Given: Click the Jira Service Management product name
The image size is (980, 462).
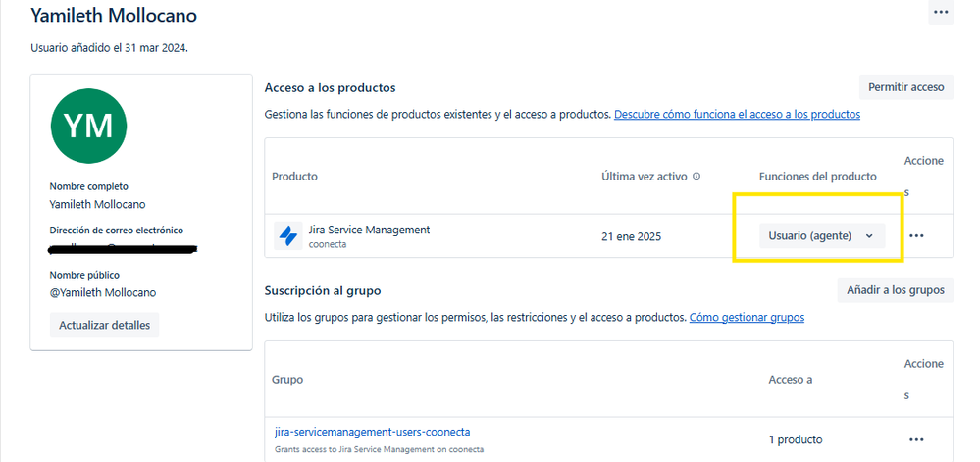Looking at the screenshot, I should tap(370, 230).
